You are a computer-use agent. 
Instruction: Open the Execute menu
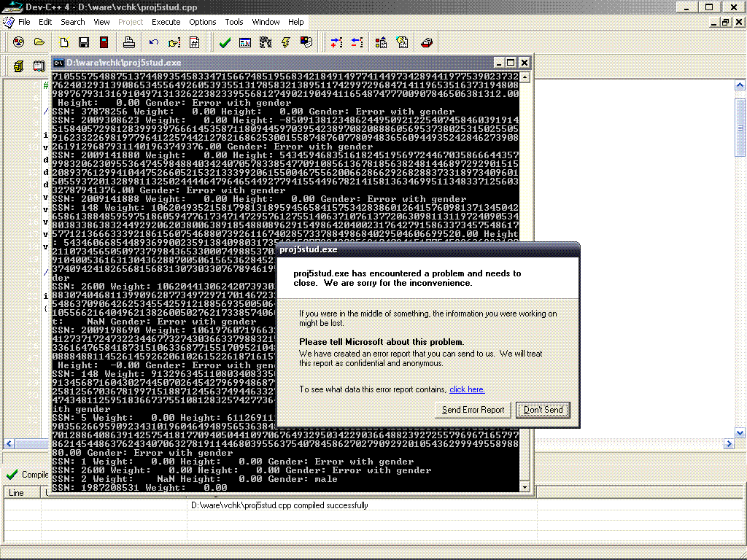click(166, 22)
